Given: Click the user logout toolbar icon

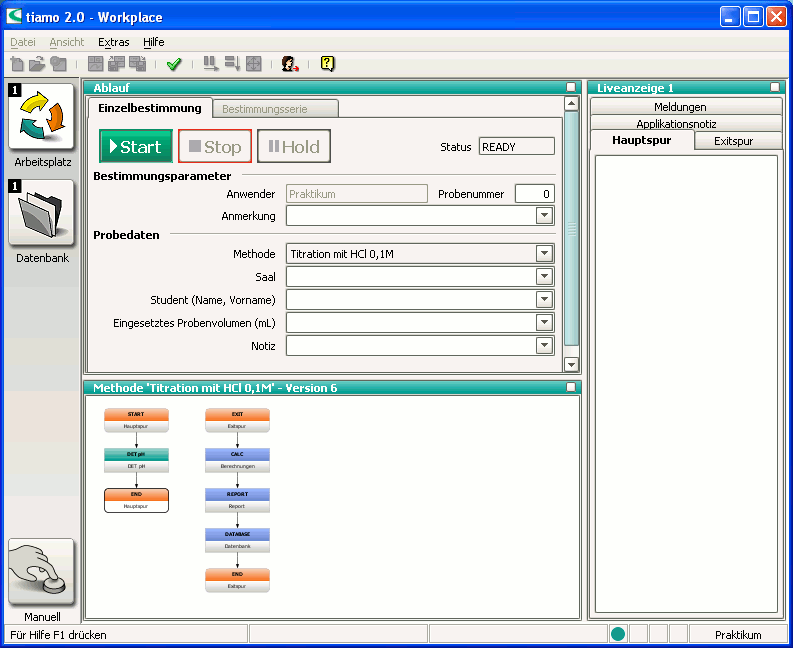Looking at the screenshot, I should (x=290, y=64).
